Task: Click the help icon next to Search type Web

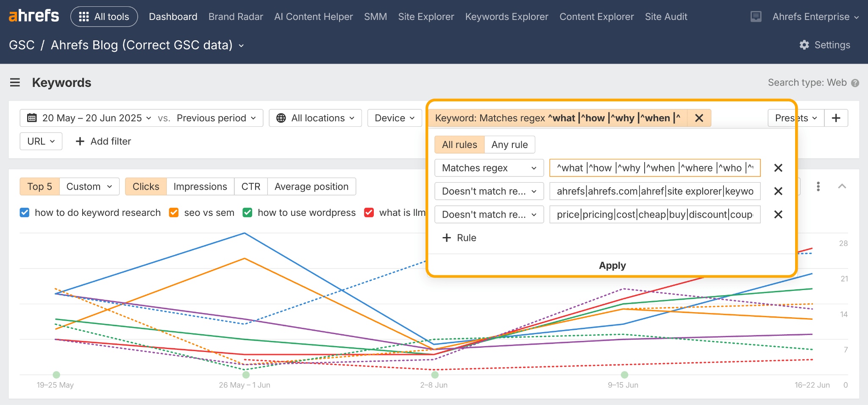Action: point(856,82)
